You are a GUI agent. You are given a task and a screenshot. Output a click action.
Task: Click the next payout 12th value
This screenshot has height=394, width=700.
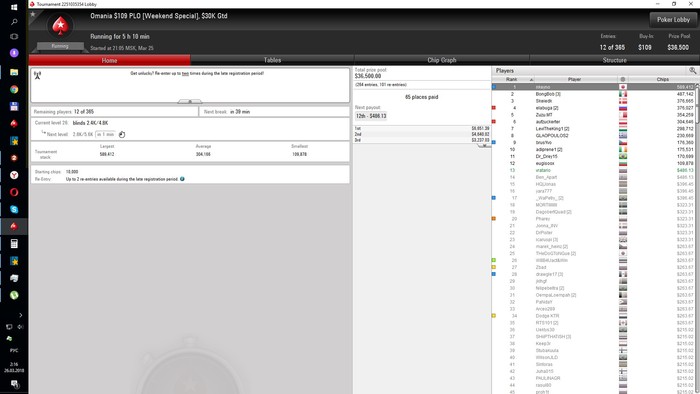(x=371, y=116)
